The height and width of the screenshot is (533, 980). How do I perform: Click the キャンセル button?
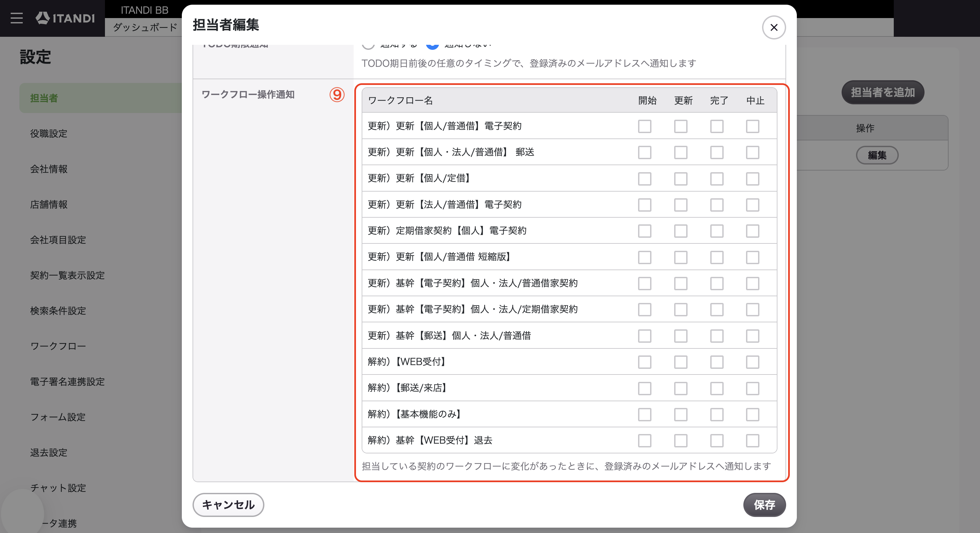(228, 505)
